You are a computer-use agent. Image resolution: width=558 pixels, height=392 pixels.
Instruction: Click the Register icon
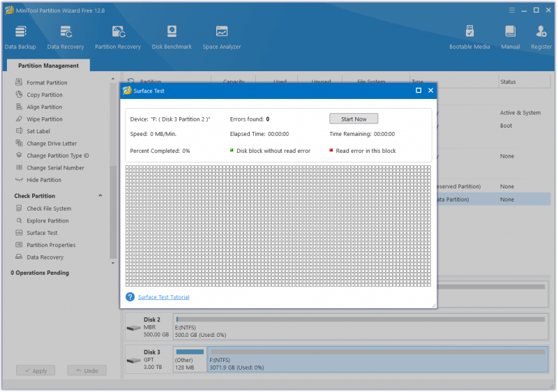point(541,37)
